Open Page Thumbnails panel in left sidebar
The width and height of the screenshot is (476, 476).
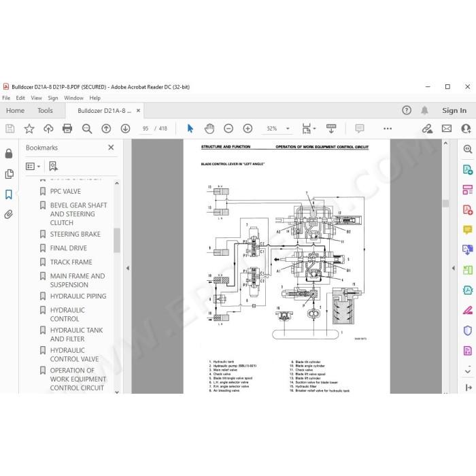(10, 174)
